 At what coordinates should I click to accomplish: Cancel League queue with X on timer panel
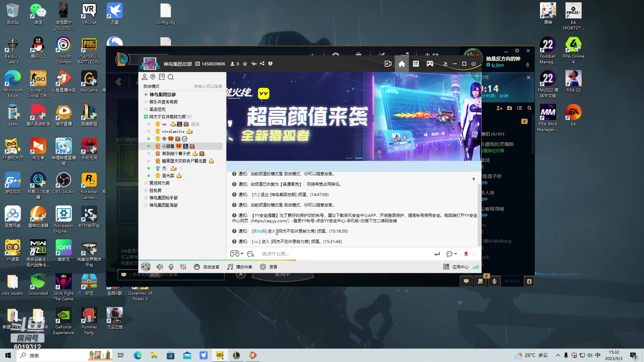(x=529, y=77)
